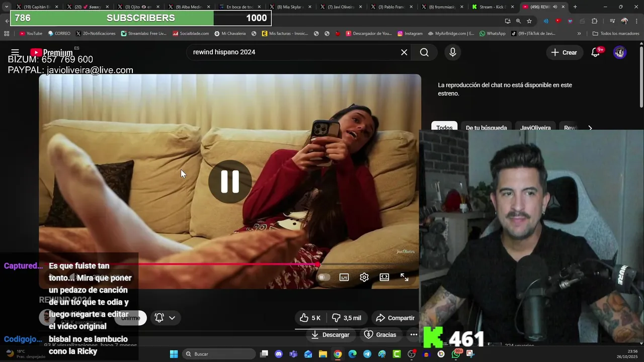644x362 pixels.
Task: Pause the video with the center pause button
Action: click(x=230, y=182)
